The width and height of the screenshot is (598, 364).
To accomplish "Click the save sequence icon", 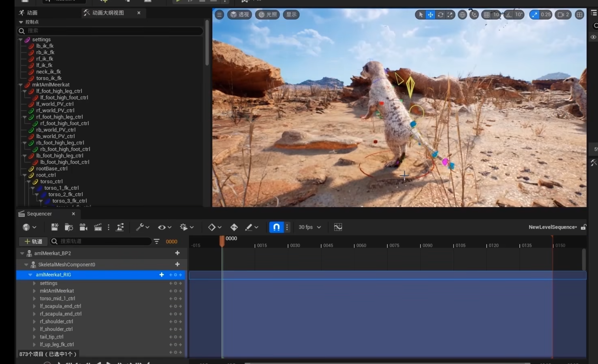I will (x=55, y=227).
